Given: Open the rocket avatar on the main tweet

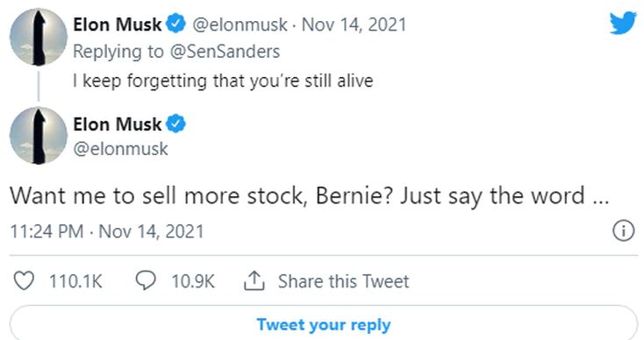Looking at the screenshot, I should coord(39,136).
